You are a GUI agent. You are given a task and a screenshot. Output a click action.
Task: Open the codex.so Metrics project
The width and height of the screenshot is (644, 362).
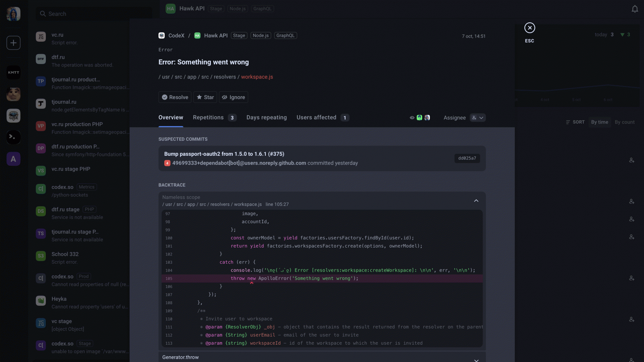pos(83,191)
